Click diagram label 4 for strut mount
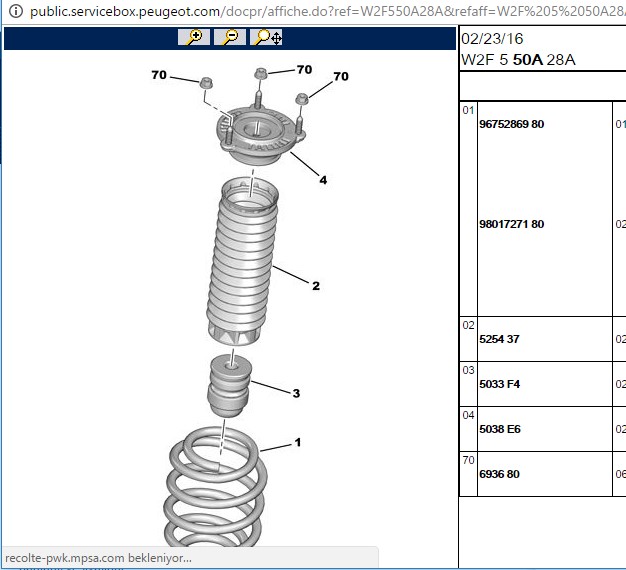This screenshot has width=626, height=570. [x=323, y=180]
